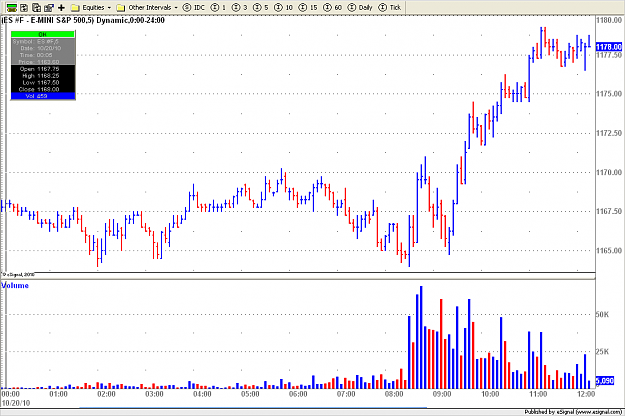Image resolution: width=625 pixels, height=416 pixels.
Task: Click the green OH header of cursor window
Action: click(43, 34)
